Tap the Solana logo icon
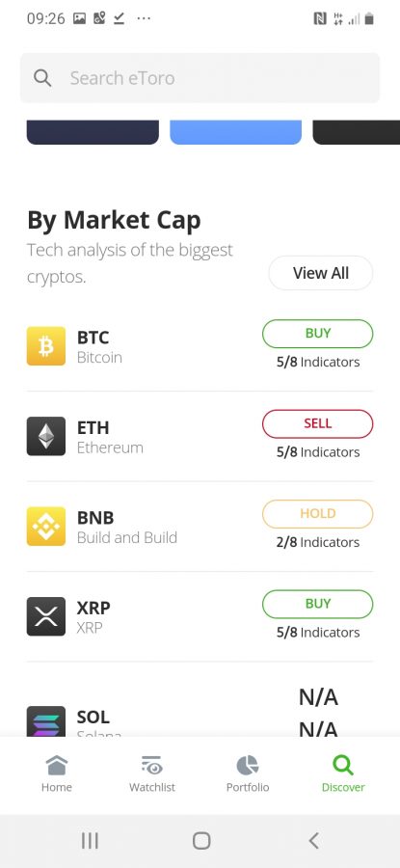 46,720
